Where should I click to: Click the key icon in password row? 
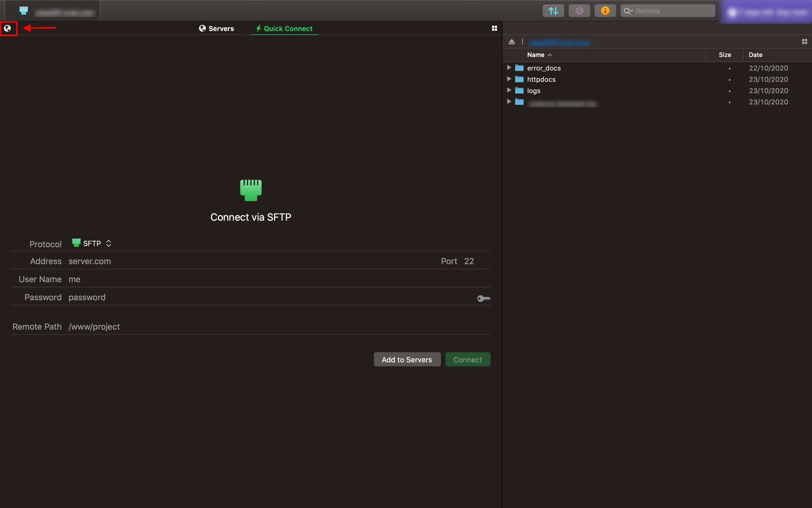pyautogui.click(x=484, y=298)
